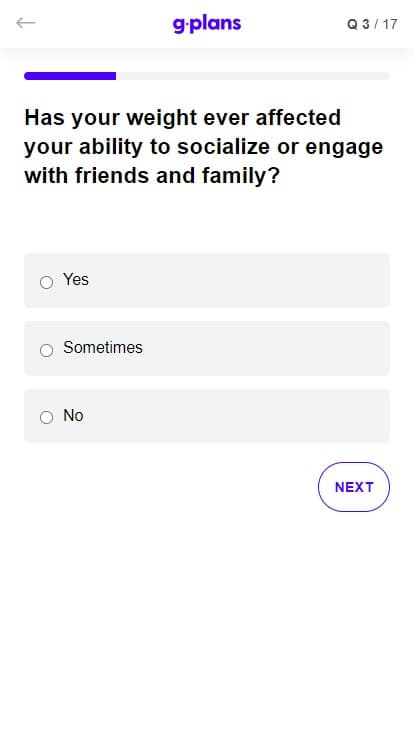The image size is (414, 736).
Task: Continue with the NEXT button
Action: [354, 487]
